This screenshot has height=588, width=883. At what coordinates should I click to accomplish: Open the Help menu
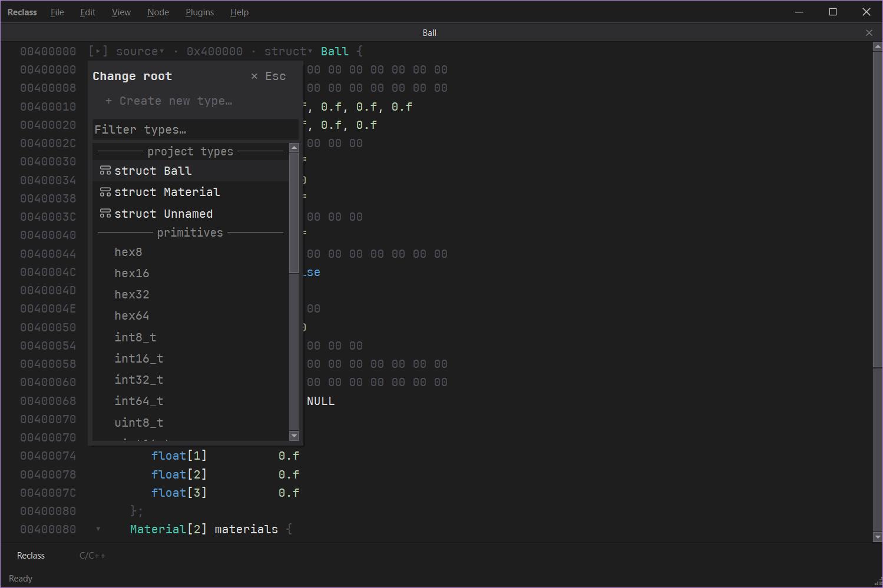pos(239,12)
